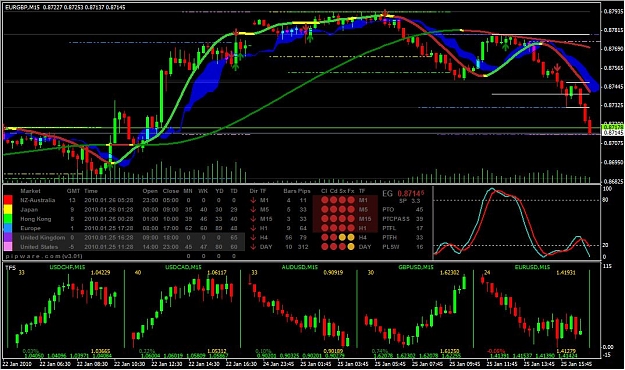The height and width of the screenshot is (370, 625).
Task: Click the 312 pips value in DAY row
Action: (x=303, y=247)
